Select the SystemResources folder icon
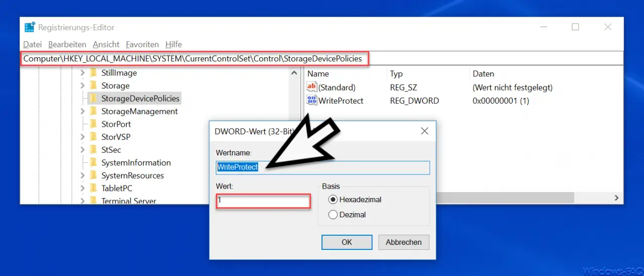644x276 pixels. (x=93, y=176)
